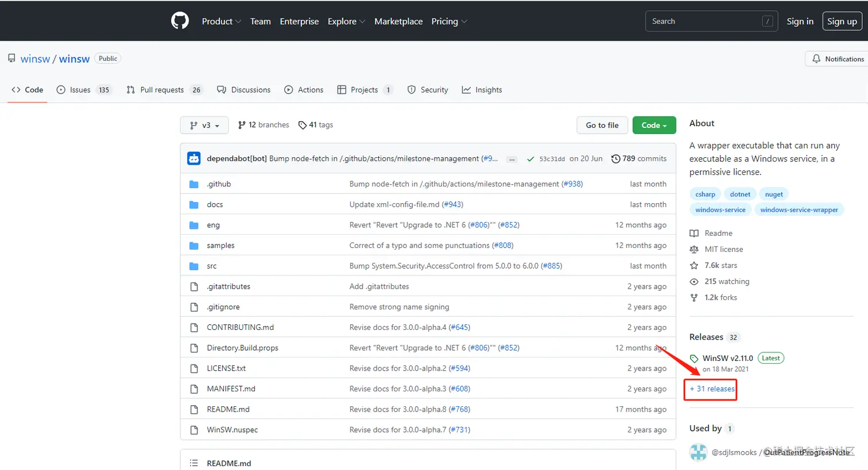Open the 789 commits history

[639, 158]
